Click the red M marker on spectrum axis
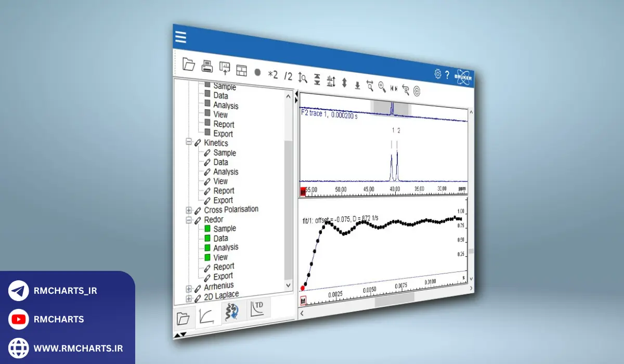624x364 pixels. click(x=304, y=191)
